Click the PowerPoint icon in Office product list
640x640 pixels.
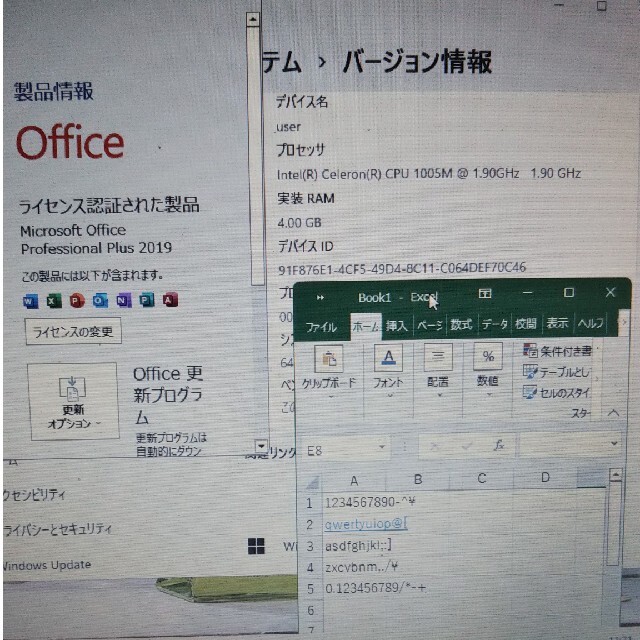pyautogui.click(x=77, y=301)
